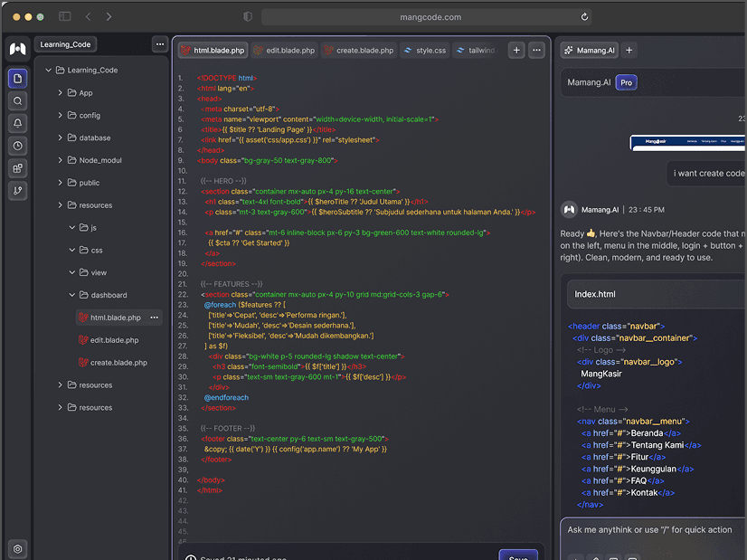Switch to the style.css tab
This screenshot has height=560, width=747.
(x=425, y=50)
